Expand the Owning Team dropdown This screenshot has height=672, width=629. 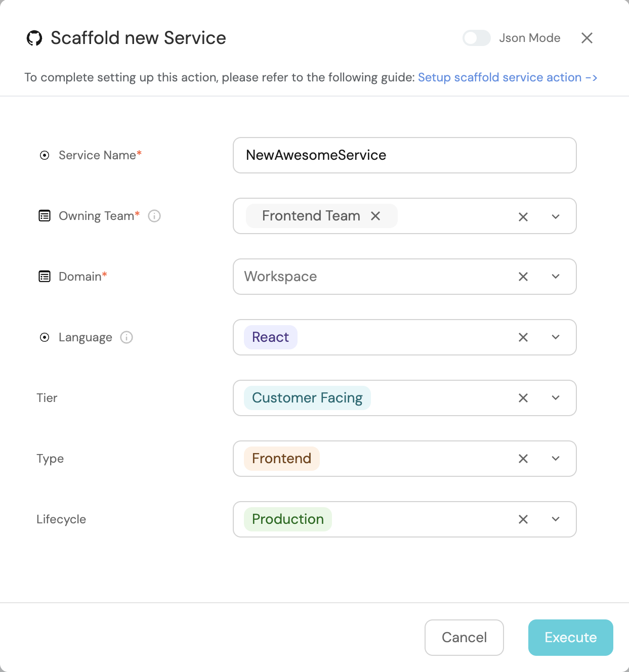point(556,216)
